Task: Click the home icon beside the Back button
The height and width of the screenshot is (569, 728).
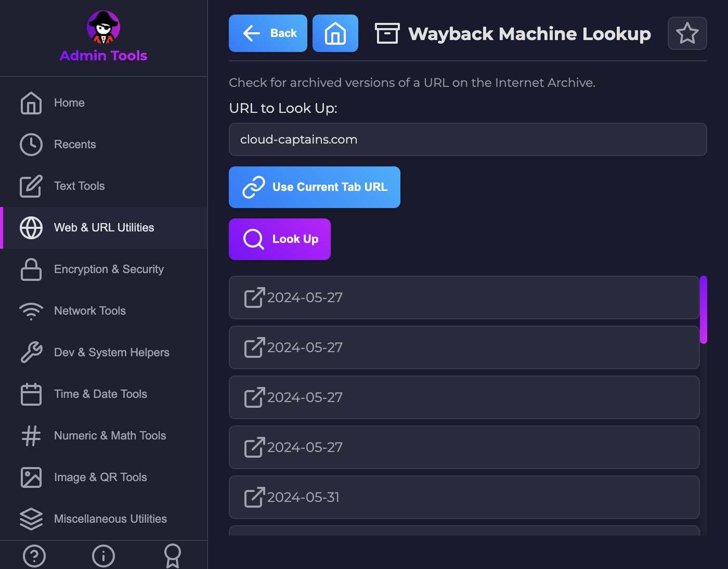Action: (x=335, y=33)
